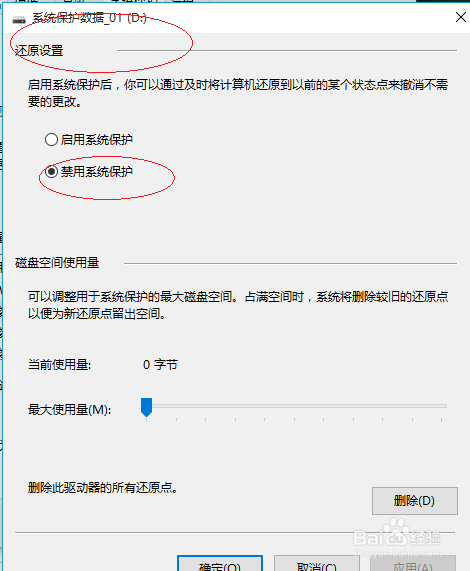470x571 pixels.
Task: Click the dialog title 系统保护数据_01 (D:)
Action: 90,17
